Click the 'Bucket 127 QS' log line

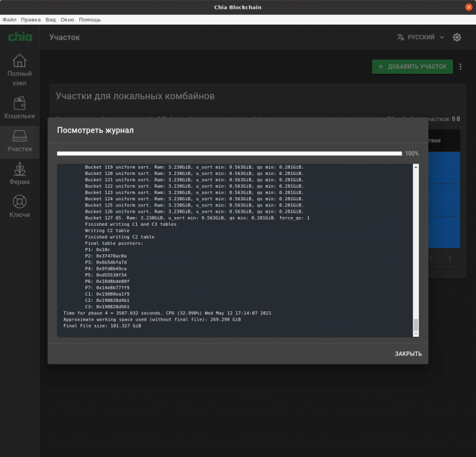[197, 218]
